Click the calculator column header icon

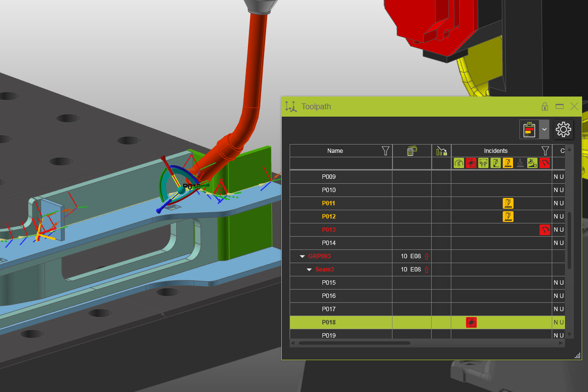tap(412, 151)
